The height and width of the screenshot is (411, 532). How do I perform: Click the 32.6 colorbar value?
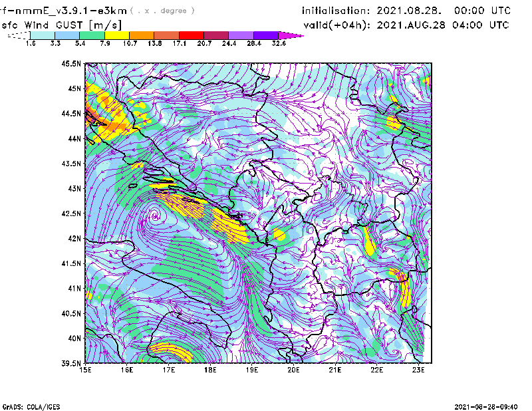(279, 43)
